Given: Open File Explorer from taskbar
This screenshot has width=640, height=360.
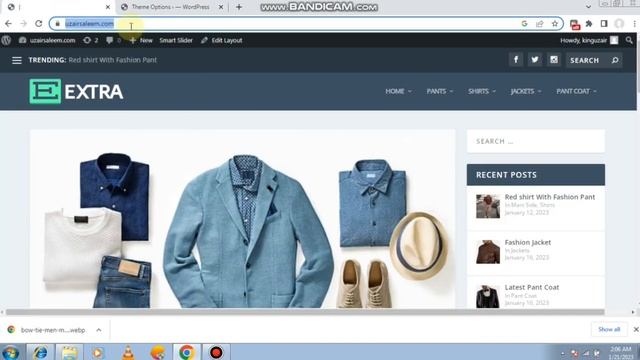Looking at the screenshot, I should coord(69,352).
